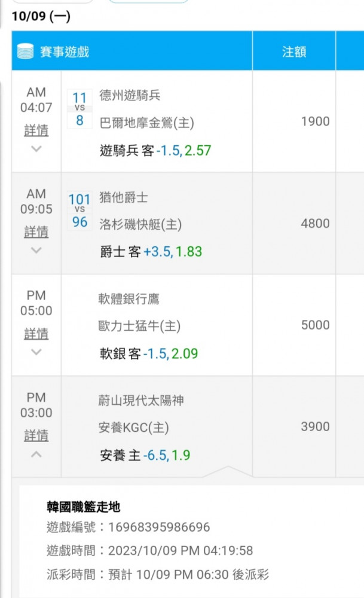Expand details chevron under PM 05:00 row
The height and width of the screenshot is (598, 364).
point(36,352)
